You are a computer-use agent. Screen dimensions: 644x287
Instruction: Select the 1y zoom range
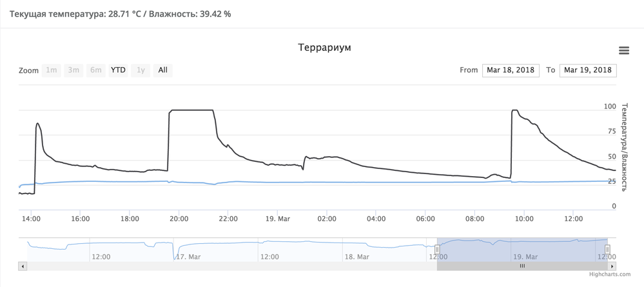[x=141, y=70]
